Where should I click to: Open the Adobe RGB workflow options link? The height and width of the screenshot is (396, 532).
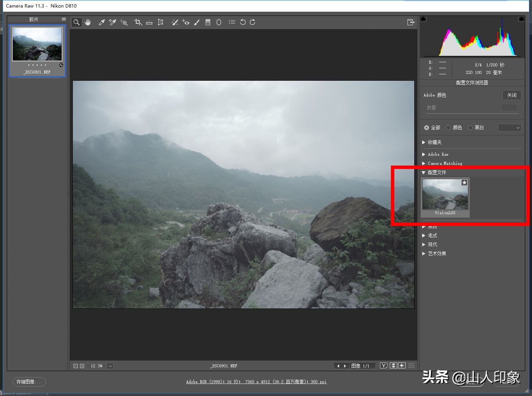pos(256,382)
